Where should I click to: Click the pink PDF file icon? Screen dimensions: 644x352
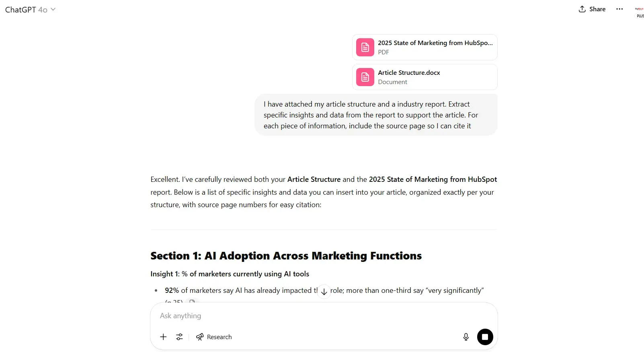(x=365, y=47)
